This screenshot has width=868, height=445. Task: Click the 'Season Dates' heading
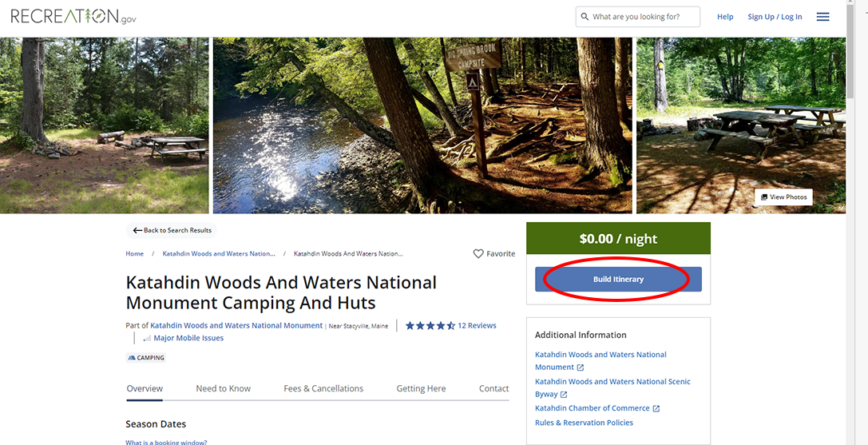pos(156,424)
